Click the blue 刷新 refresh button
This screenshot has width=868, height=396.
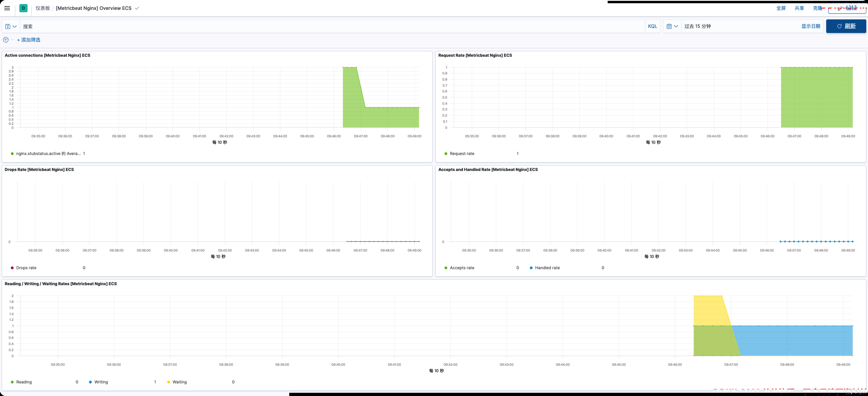[x=846, y=26]
